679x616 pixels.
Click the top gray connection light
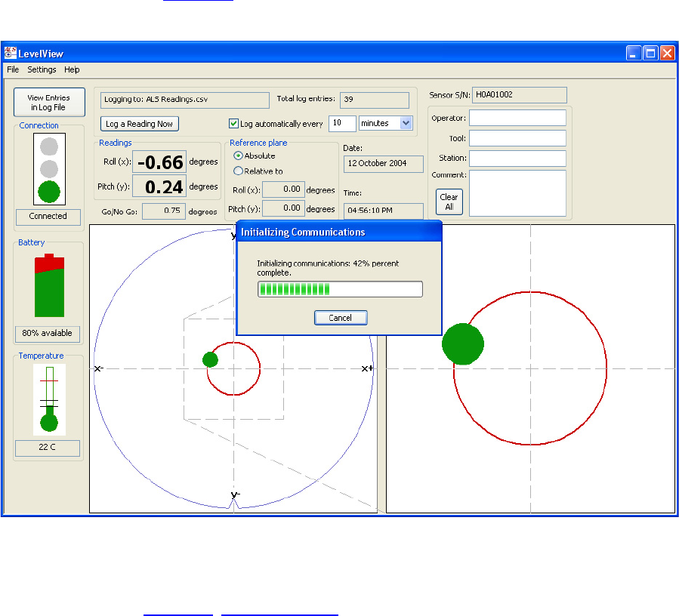click(49, 146)
